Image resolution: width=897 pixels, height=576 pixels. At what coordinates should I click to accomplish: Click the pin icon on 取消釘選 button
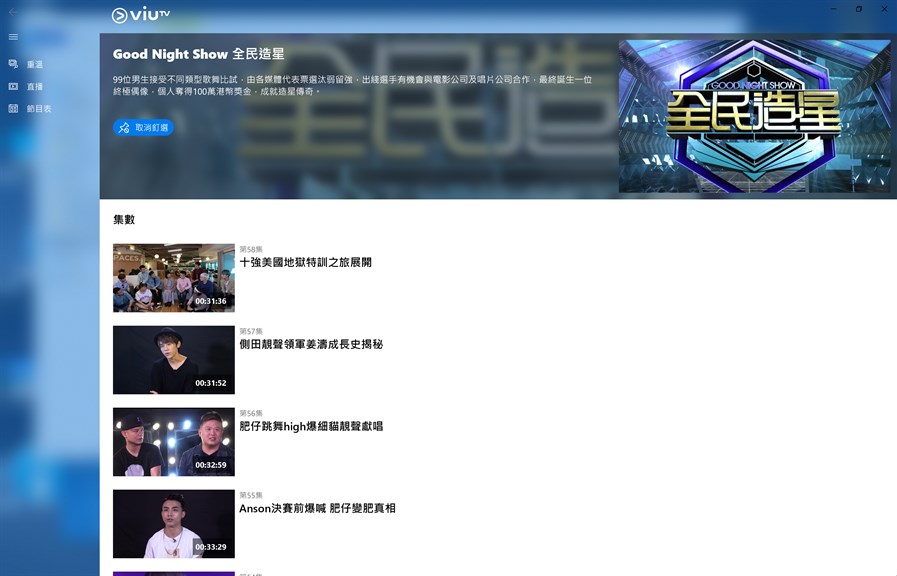tap(124, 128)
